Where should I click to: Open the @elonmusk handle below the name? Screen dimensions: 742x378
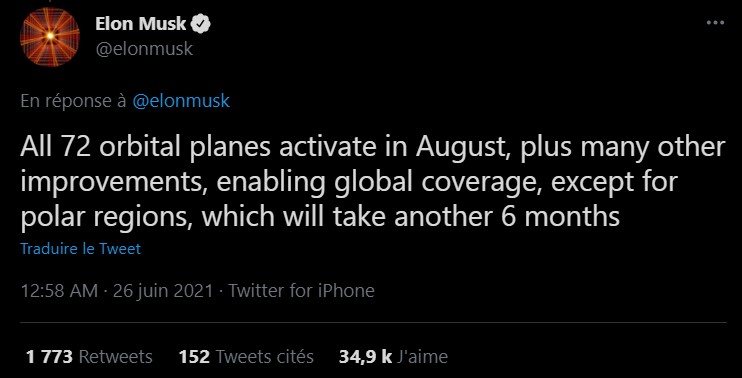144,49
